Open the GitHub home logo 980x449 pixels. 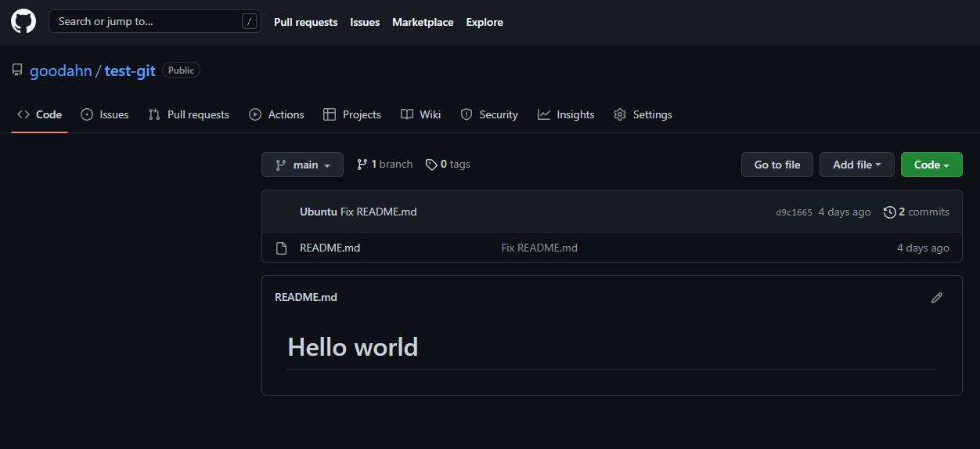pos(23,21)
